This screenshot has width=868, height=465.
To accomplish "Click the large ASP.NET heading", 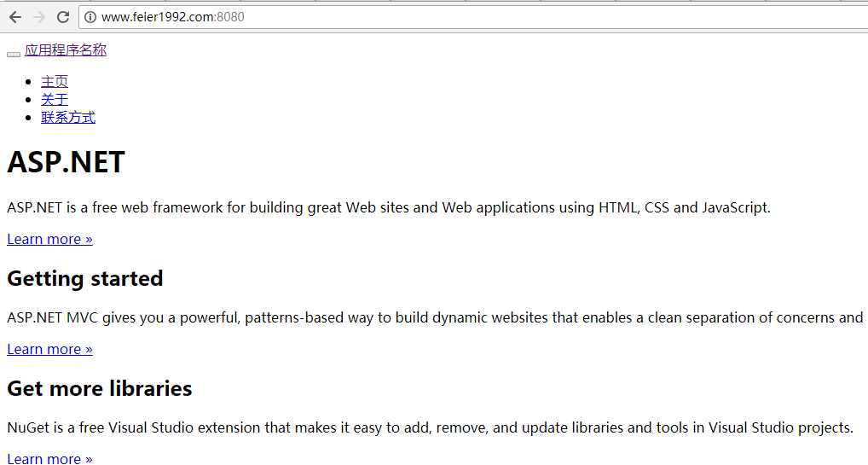I will (x=66, y=162).
